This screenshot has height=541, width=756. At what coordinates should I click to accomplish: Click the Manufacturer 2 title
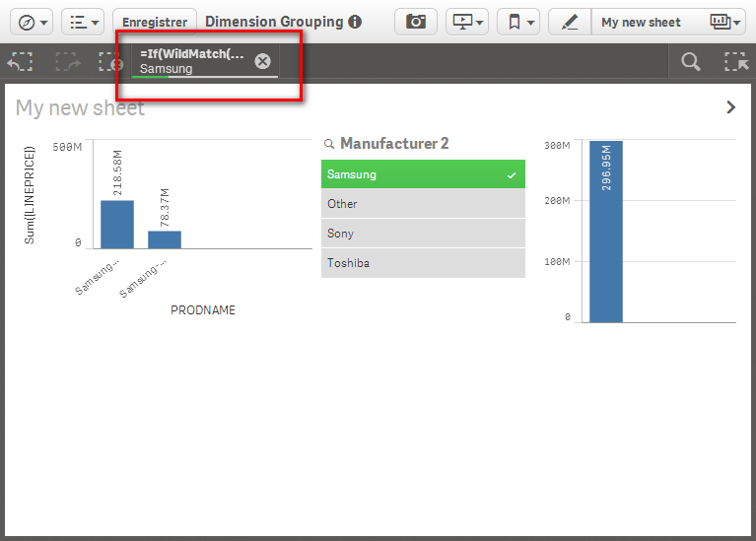[x=394, y=143]
